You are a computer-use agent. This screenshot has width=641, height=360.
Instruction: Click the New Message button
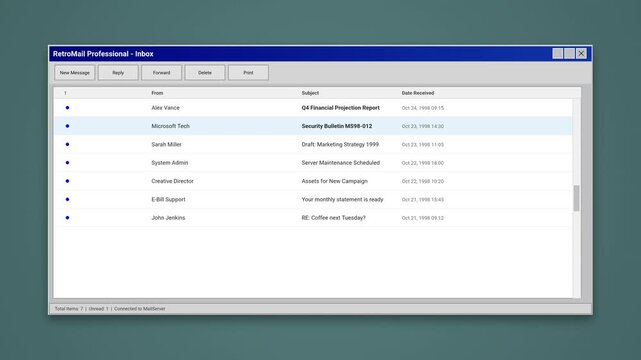pyautogui.click(x=74, y=73)
